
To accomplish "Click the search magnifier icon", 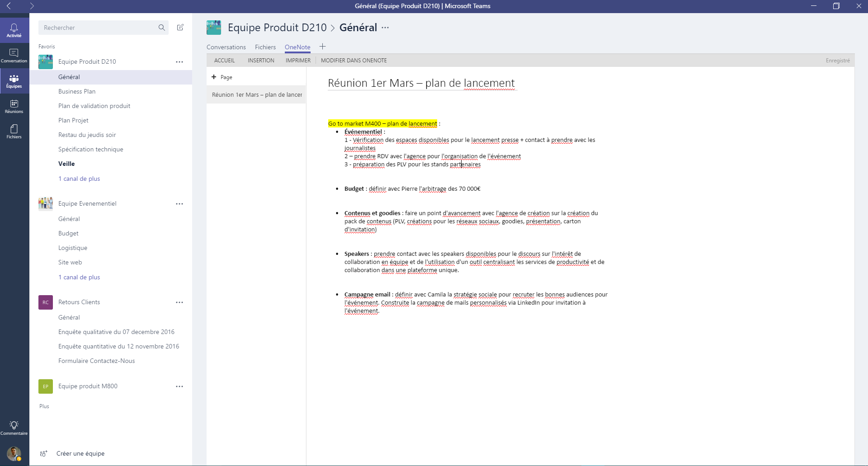I will 161,28.
